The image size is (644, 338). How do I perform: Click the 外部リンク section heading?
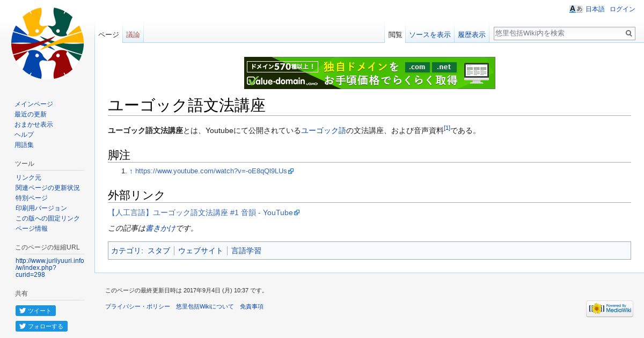coord(136,195)
